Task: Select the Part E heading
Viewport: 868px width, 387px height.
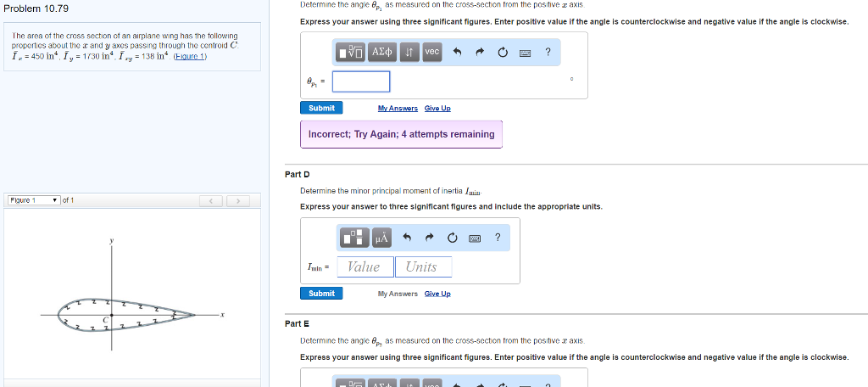Action: click(298, 323)
